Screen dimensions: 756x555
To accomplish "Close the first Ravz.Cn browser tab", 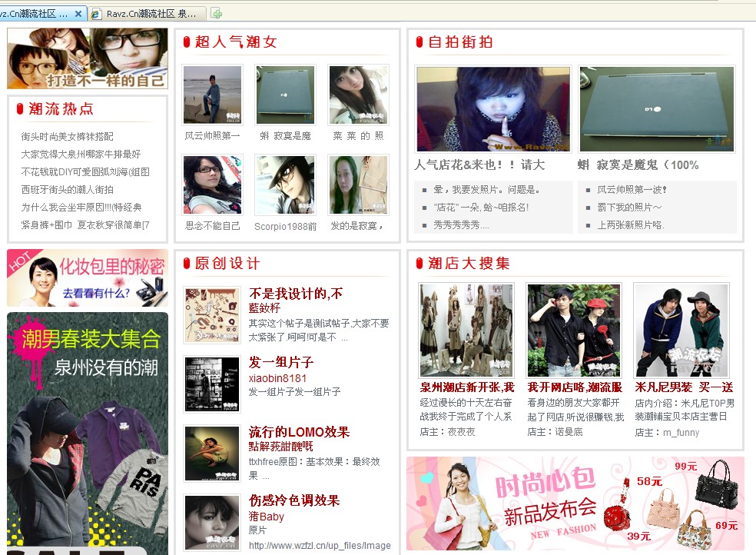I will click(78, 14).
